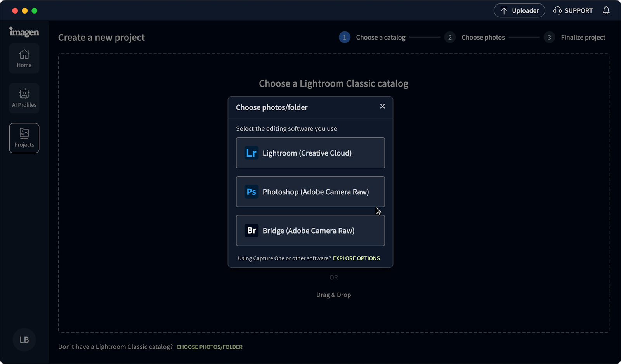Image resolution: width=621 pixels, height=364 pixels.
Task: Open the Uploader button
Action: 519,10
